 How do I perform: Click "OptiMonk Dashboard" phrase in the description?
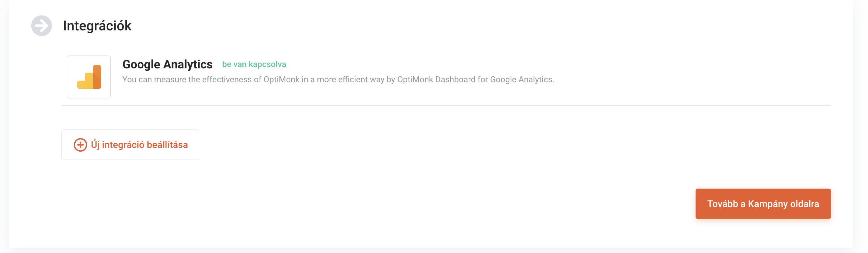coord(436,80)
